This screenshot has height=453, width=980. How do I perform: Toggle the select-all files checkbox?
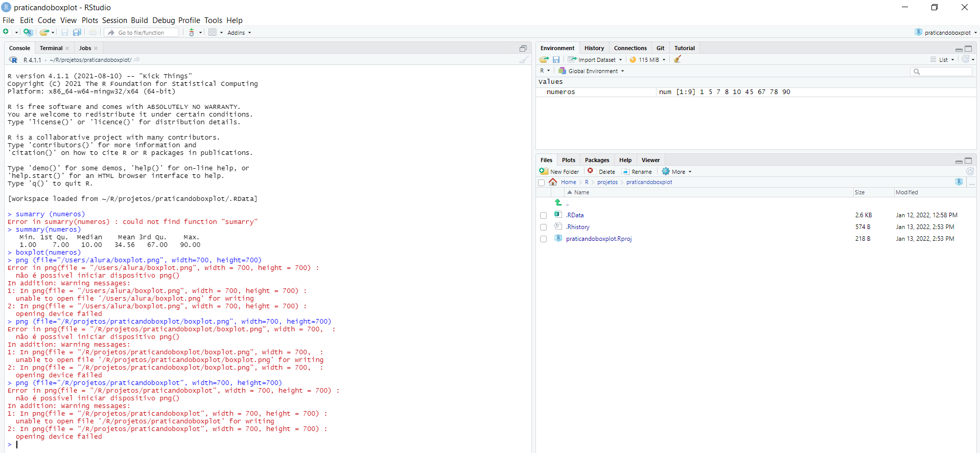pos(541,183)
